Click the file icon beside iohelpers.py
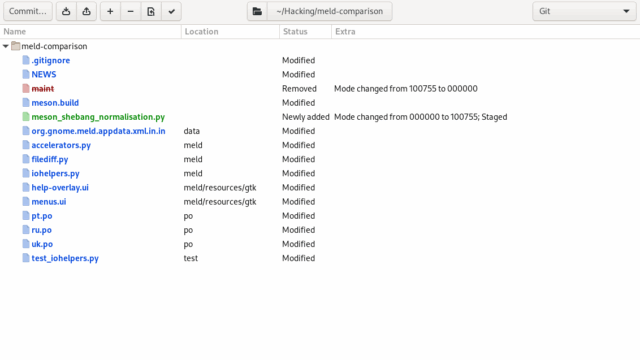The height and width of the screenshot is (360, 640). (26, 173)
